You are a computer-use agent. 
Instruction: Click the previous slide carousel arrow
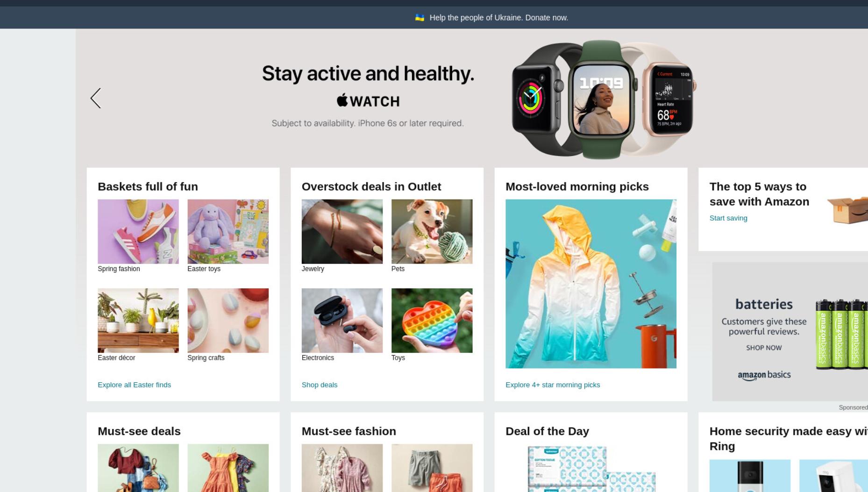pyautogui.click(x=96, y=98)
